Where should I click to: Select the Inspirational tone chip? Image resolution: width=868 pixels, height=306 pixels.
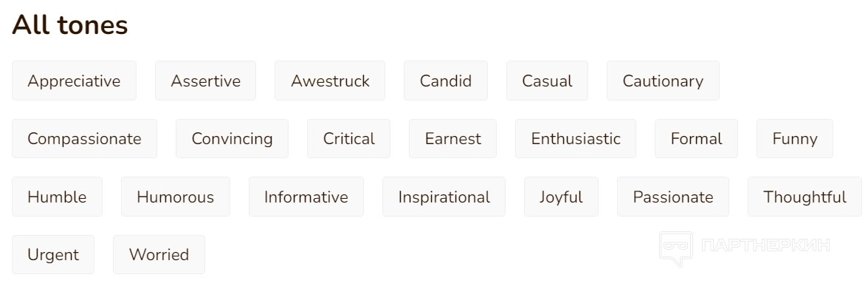point(444,197)
